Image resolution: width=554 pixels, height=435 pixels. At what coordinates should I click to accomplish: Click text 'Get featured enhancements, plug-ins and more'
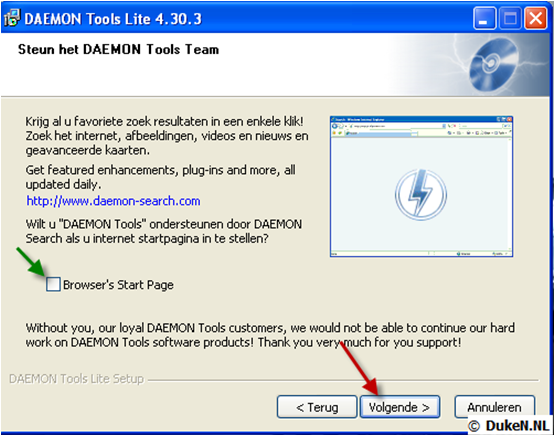click(160, 177)
